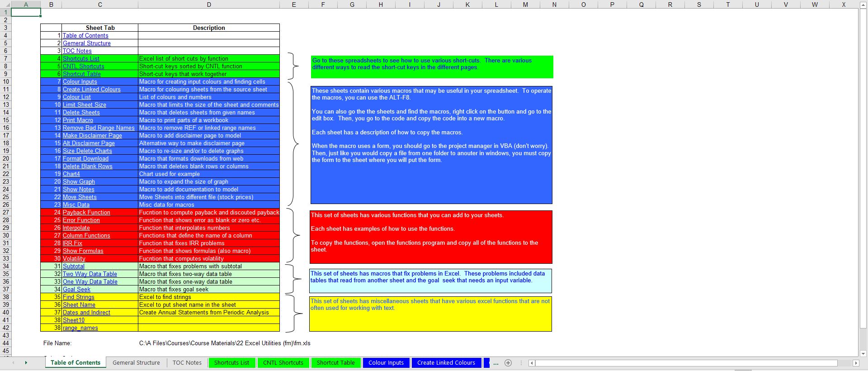Open the Show Graph link
Screen dimensions: 868x371
[x=79, y=182]
